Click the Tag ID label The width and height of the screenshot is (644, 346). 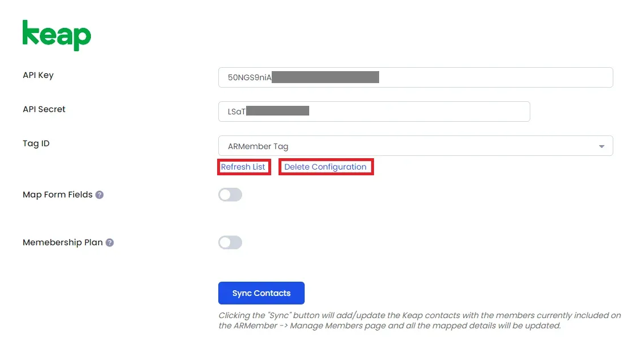(x=36, y=143)
